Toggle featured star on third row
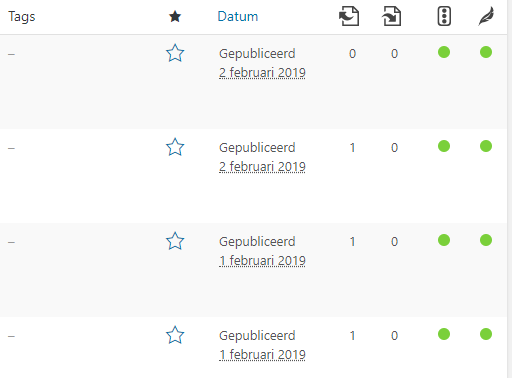 click(175, 241)
